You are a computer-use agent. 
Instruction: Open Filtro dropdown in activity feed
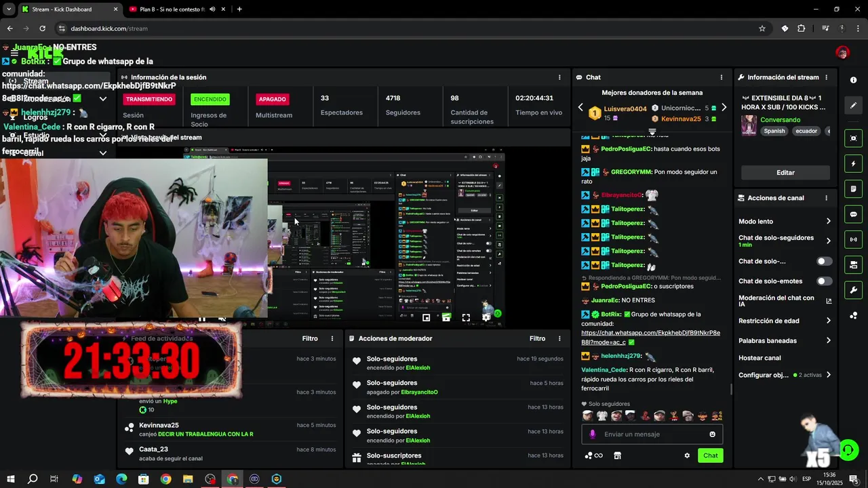point(310,338)
